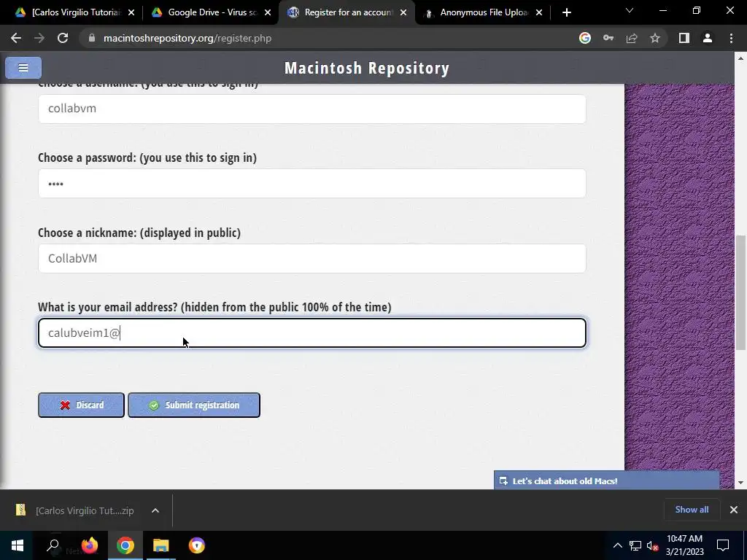Click the scrollbar down arrow
The width and height of the screenshot is (747, 560).
[741, 483]
